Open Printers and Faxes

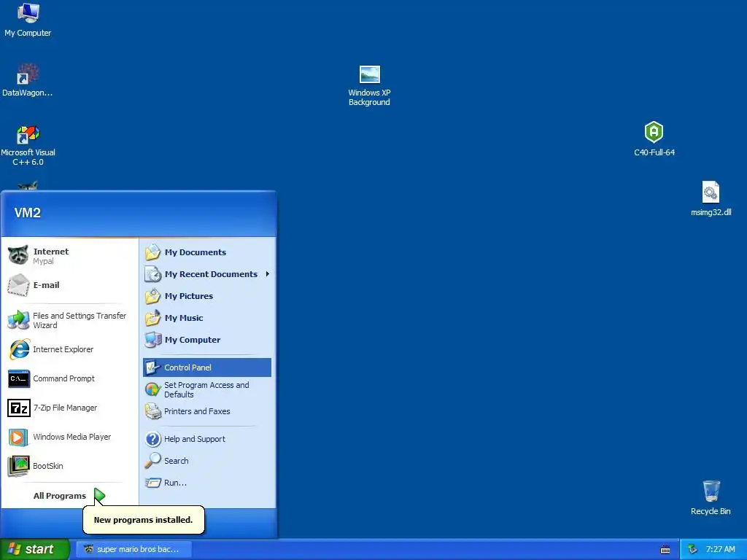coord(207,411)
